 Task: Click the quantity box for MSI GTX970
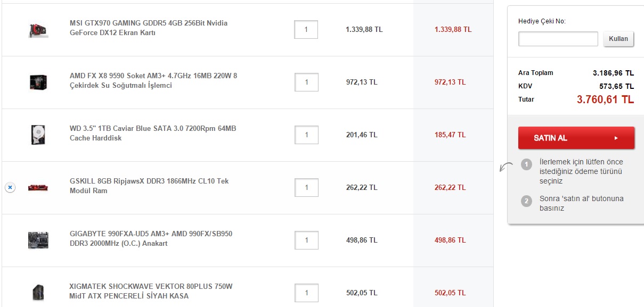(306, 30)
